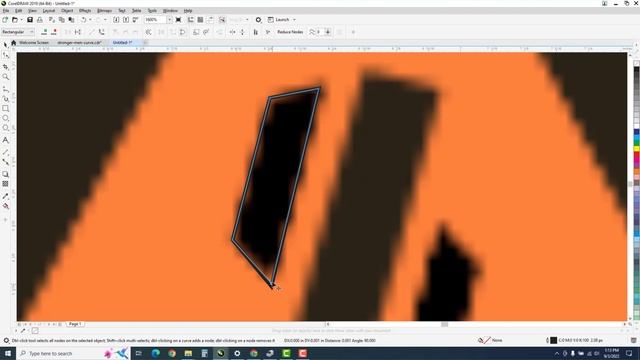Select the Polygon tool

[6, 128]
